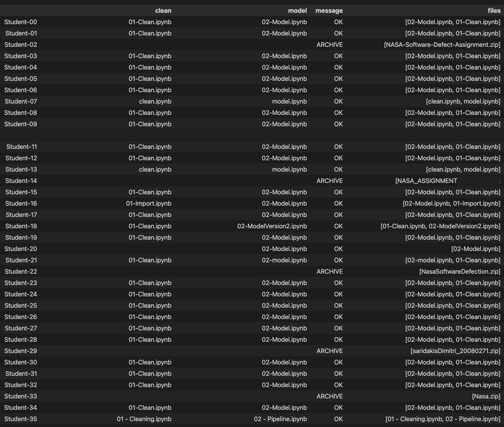Click the 'model' column header
This screenshot has height=427, width=504.
tap(297, 11)
